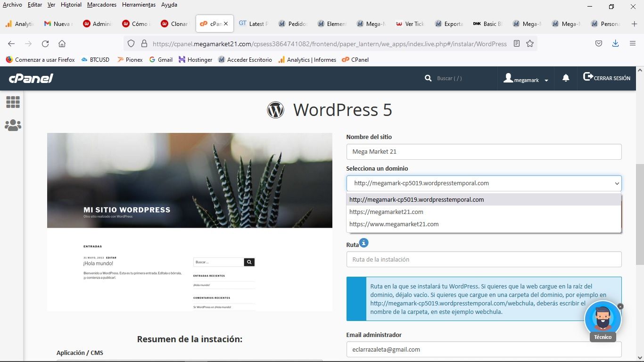Open the Ver menu

click(x=51, y=5)
